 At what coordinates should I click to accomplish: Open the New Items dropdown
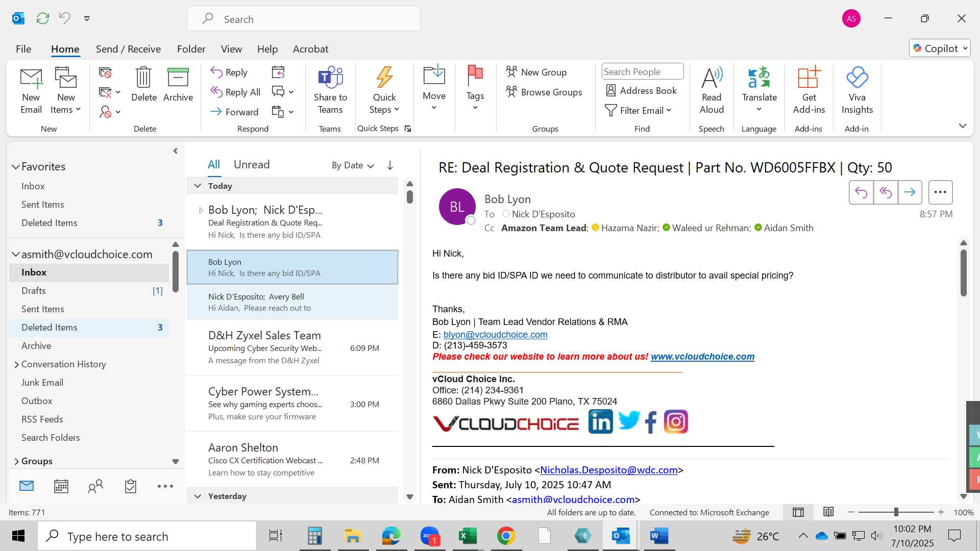pos(66,91)
